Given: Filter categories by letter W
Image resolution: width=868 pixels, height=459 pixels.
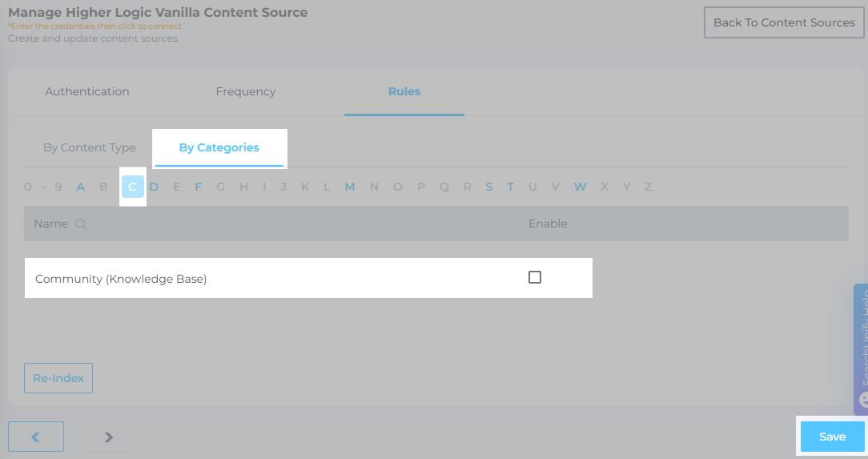Looking at the screenshot, I should point(580,187).
